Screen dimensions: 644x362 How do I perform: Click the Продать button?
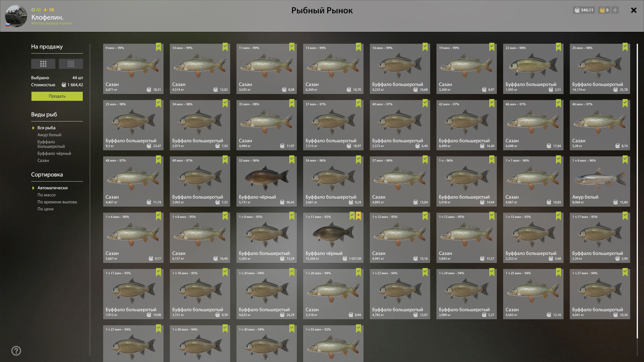tap(57, 96)
